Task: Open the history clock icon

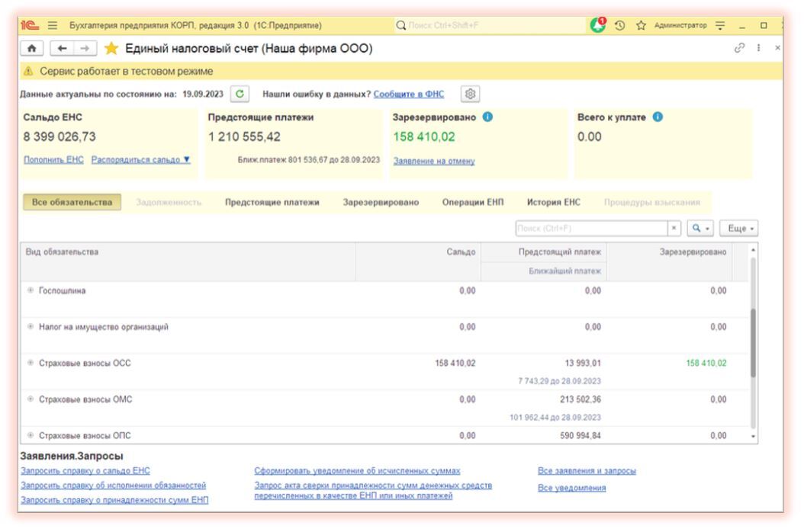Action: coord(620,25)
